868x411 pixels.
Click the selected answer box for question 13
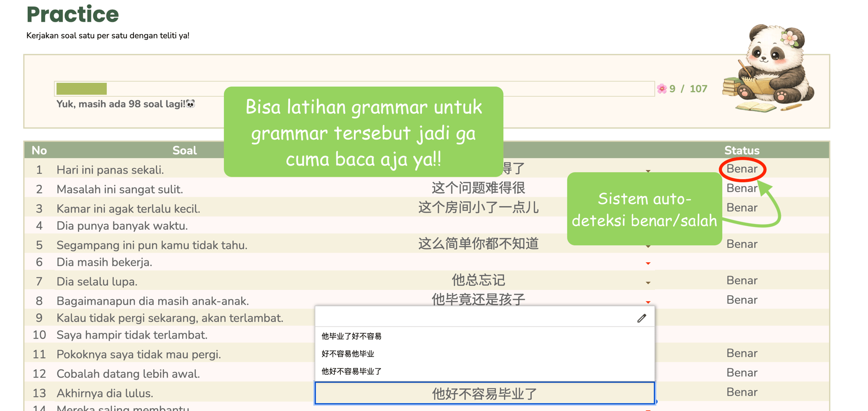[484, 393]
